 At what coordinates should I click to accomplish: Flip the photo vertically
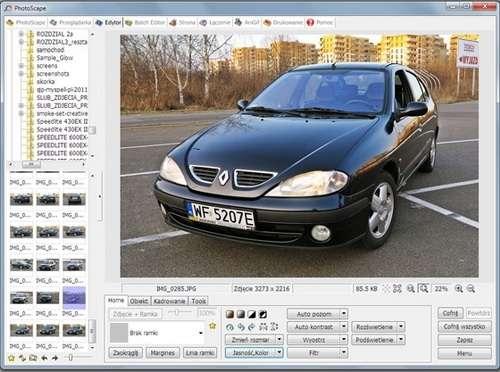274,327
